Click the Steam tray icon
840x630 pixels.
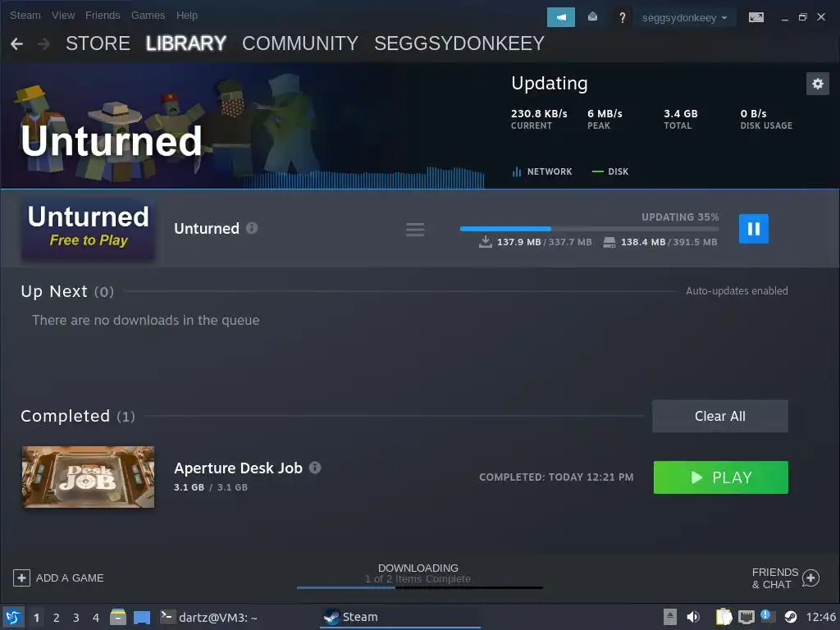pos(790,617)
